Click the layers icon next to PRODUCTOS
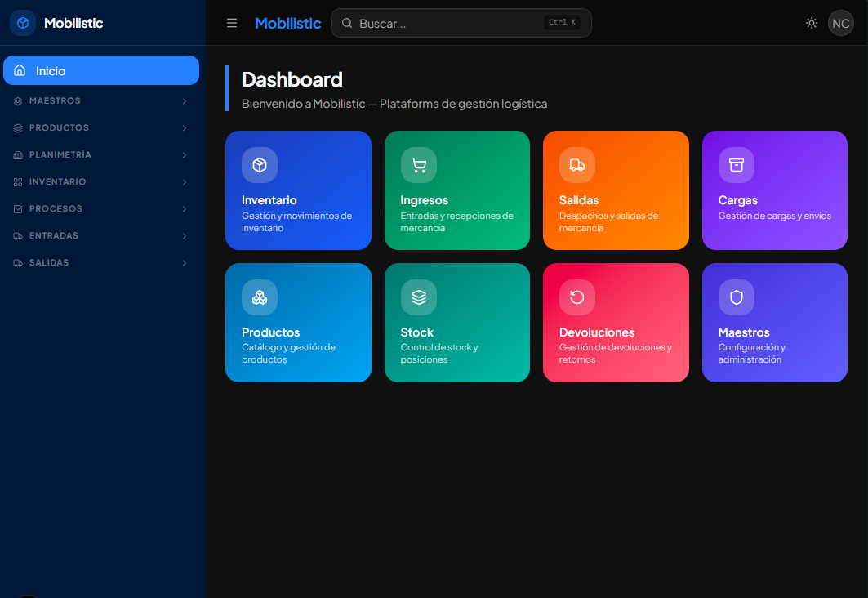Viewport: 868px width, 598px height. pyautogui.click(x=18, y=128)
